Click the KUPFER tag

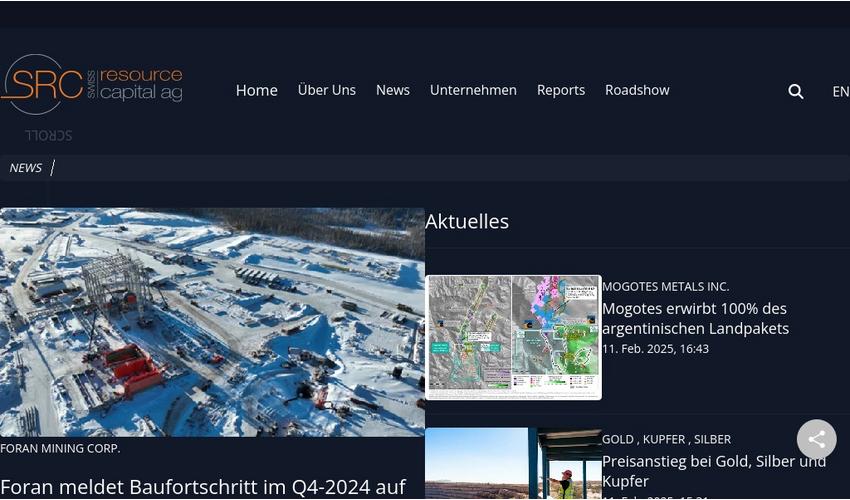tap(664, 439)
